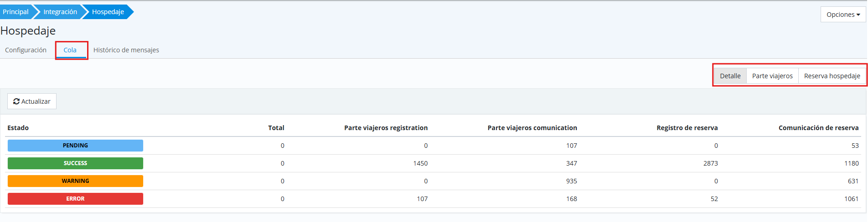Click the green SUCCESS status badge

75,163
